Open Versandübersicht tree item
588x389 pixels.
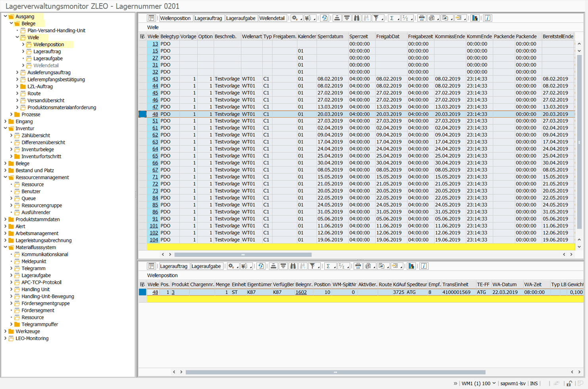click(x=46, y=101)
